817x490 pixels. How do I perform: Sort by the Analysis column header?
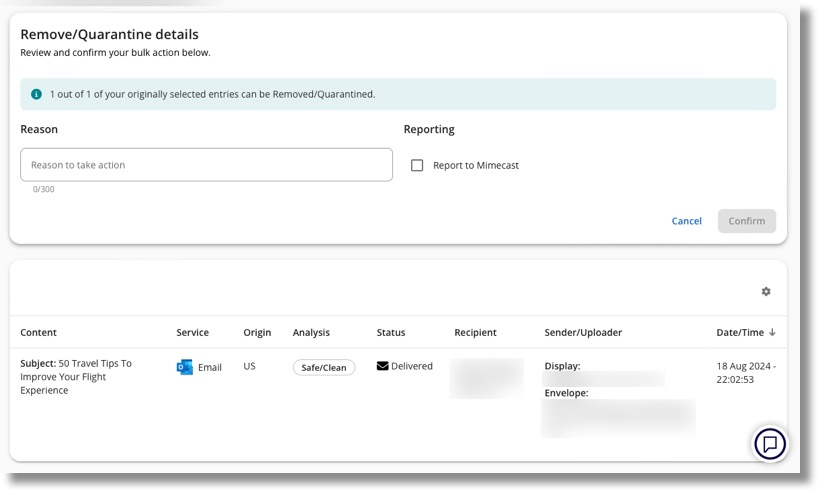coord(311,333)
